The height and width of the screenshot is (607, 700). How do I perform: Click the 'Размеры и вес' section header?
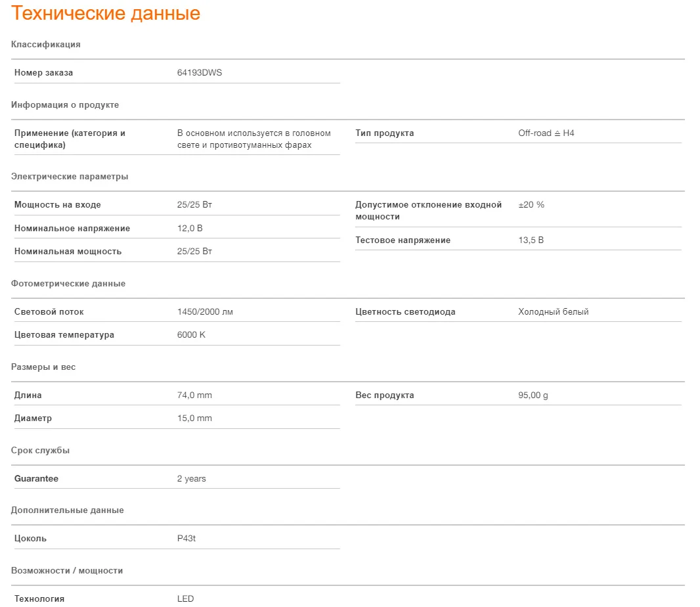pyautogui.click(x=43, y=367)
